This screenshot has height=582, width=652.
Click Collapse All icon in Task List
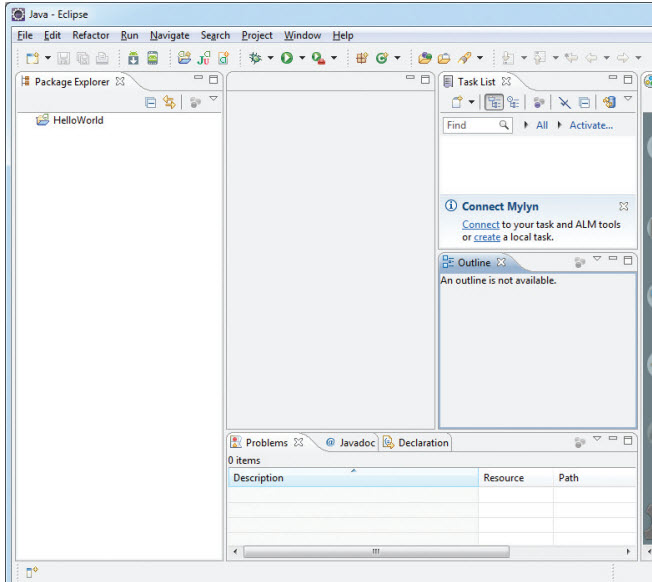click(584, 102)
